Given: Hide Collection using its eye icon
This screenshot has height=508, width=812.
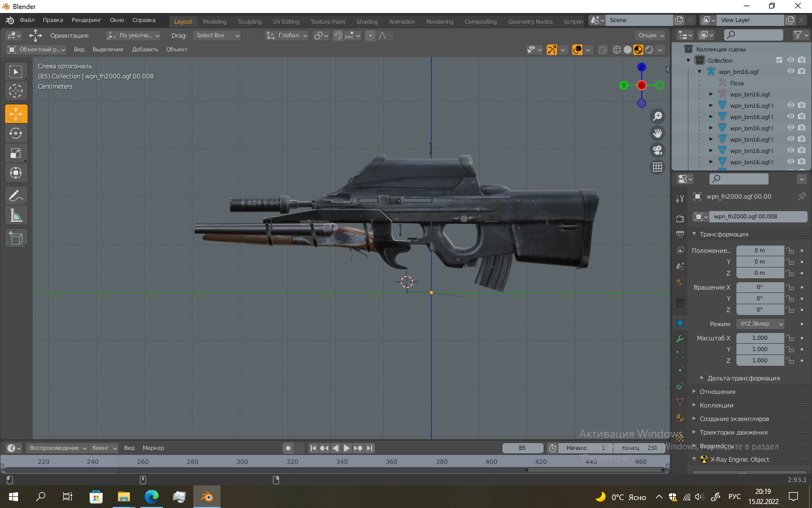Looking at the screenshot, I should coord(791,60).
